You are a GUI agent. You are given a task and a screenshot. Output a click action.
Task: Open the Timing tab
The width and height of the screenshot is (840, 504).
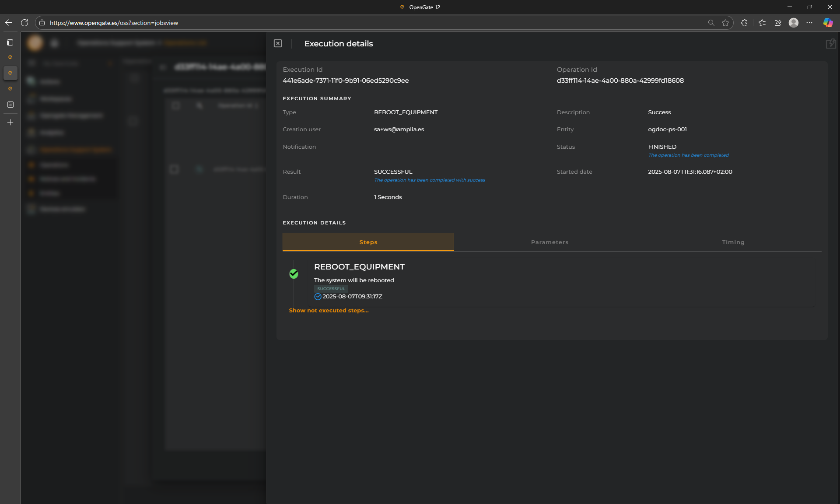(733, 242)
